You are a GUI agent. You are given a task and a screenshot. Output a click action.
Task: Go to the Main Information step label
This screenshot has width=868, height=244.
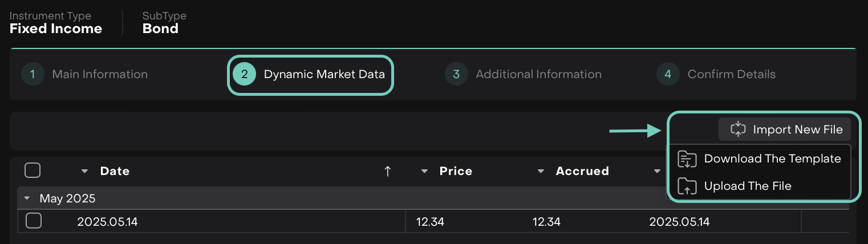(x=100, y=74)
